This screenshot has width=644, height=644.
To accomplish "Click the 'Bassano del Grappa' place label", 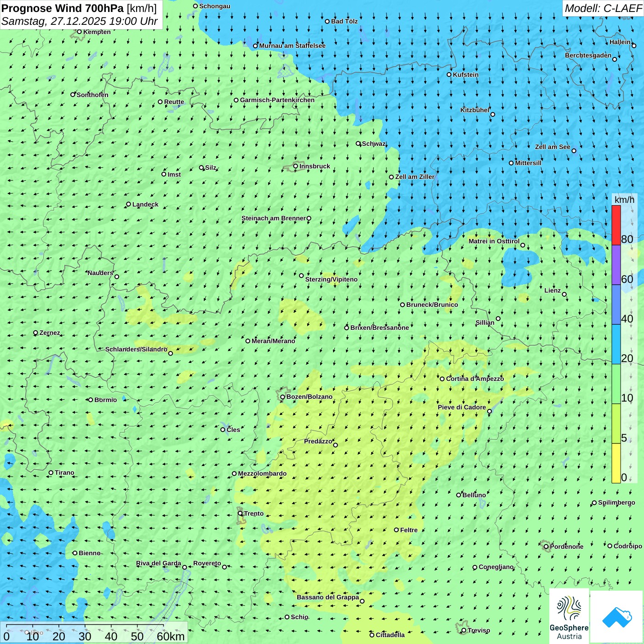I will click(328, 597).
